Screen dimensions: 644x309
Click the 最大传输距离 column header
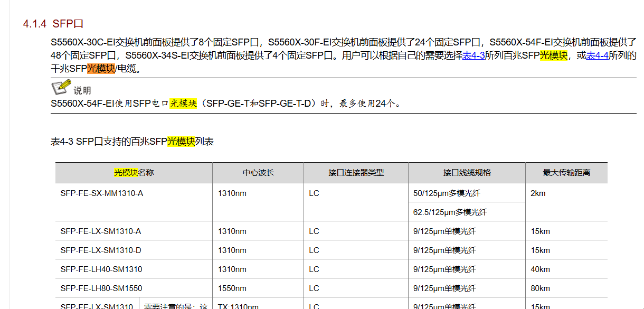566,173
